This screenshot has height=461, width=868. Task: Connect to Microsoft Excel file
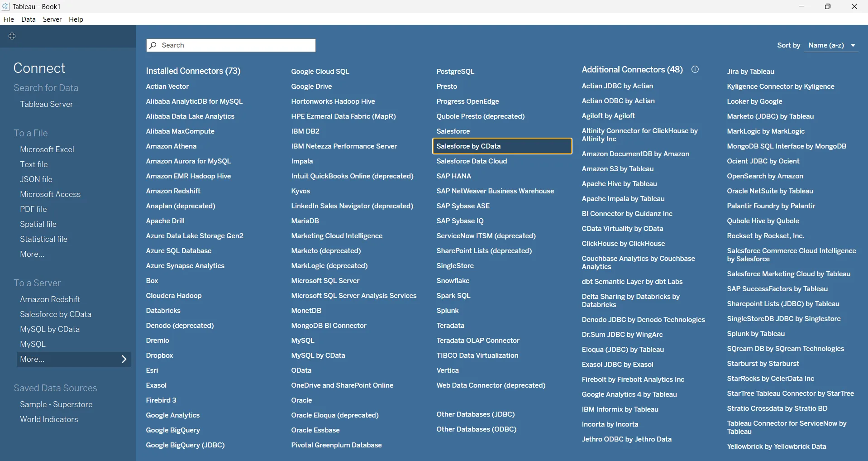pyautogui.click(x=47, y=149)
